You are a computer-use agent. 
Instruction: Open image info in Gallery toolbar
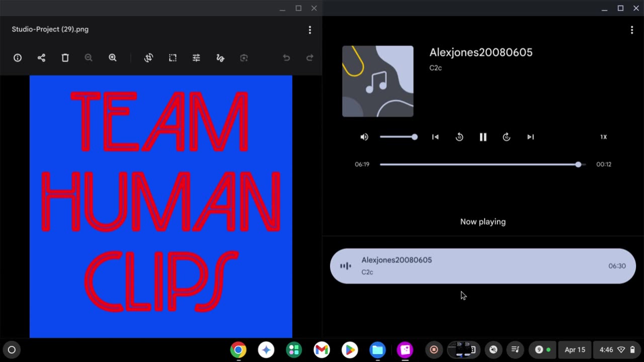point(18,58)
